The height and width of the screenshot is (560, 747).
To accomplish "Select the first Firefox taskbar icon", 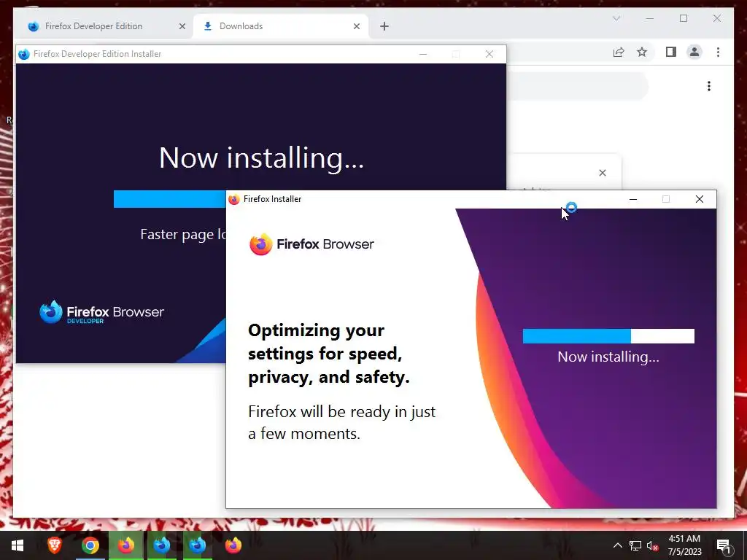I will (x=125, y=545).
